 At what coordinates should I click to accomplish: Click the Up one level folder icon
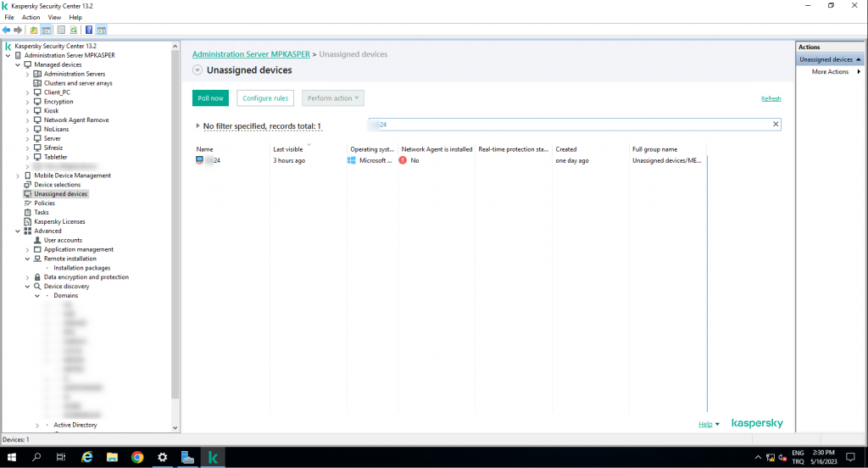[x=34, y=30]
